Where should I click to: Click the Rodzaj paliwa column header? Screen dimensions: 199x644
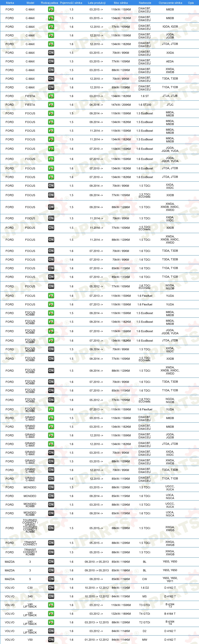(49, 3)
